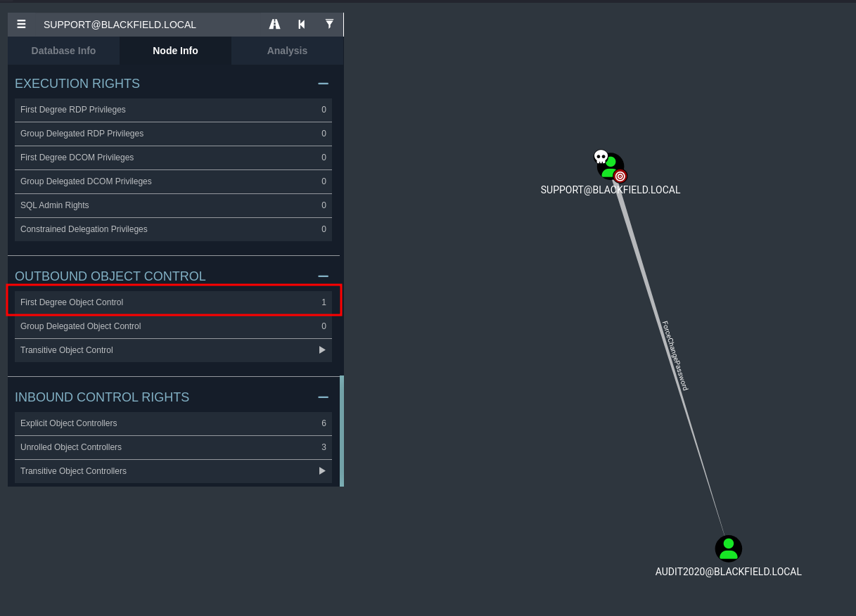Collapse the Execution Rights section

323,84
